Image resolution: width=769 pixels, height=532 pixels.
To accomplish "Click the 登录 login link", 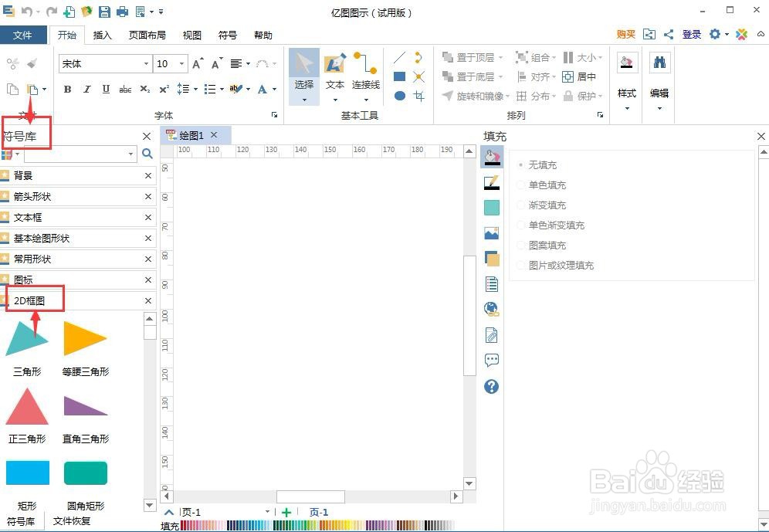I will 691,35.
